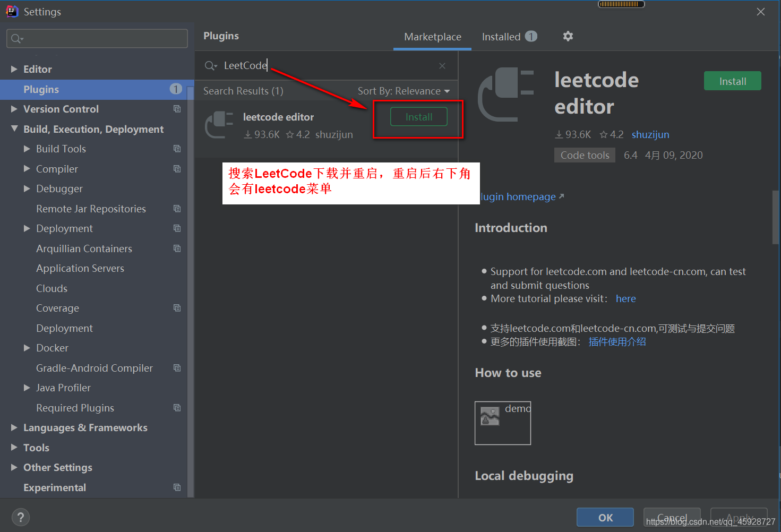Click project-level icon beside expandable Deployment
Viewport: 781px width, 532px height.
coord(177,228)
